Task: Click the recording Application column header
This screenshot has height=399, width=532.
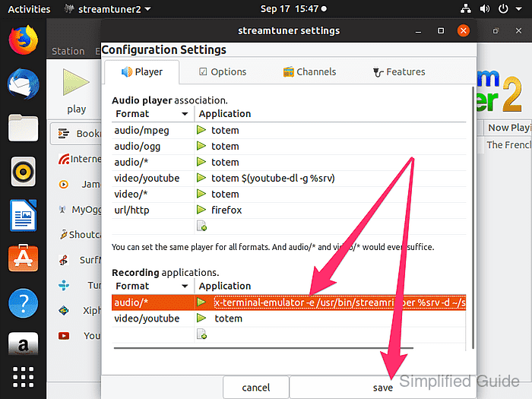Action: point(330,286)
